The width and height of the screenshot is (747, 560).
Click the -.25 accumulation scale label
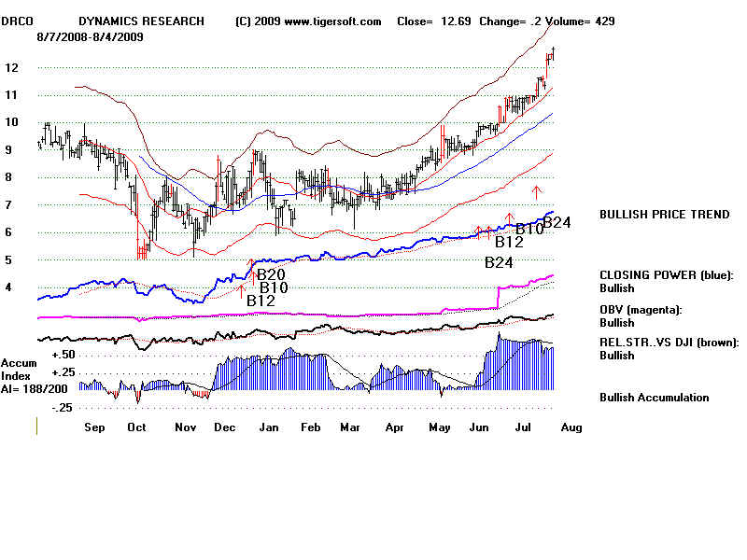click(63, 408)
